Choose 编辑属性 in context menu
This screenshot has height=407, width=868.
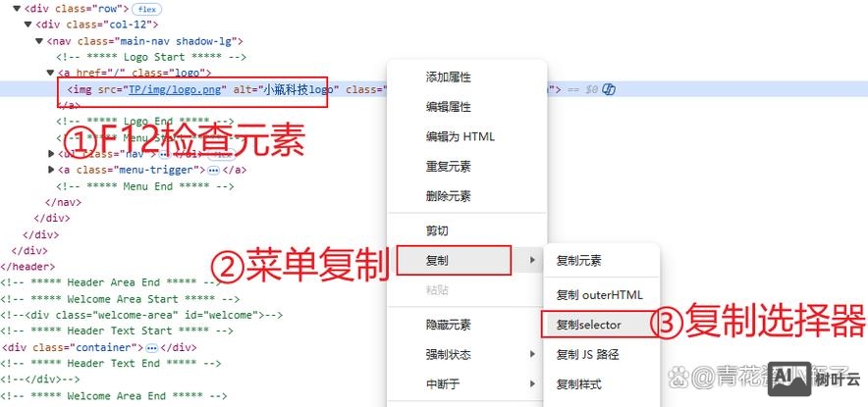pos(449,107)
